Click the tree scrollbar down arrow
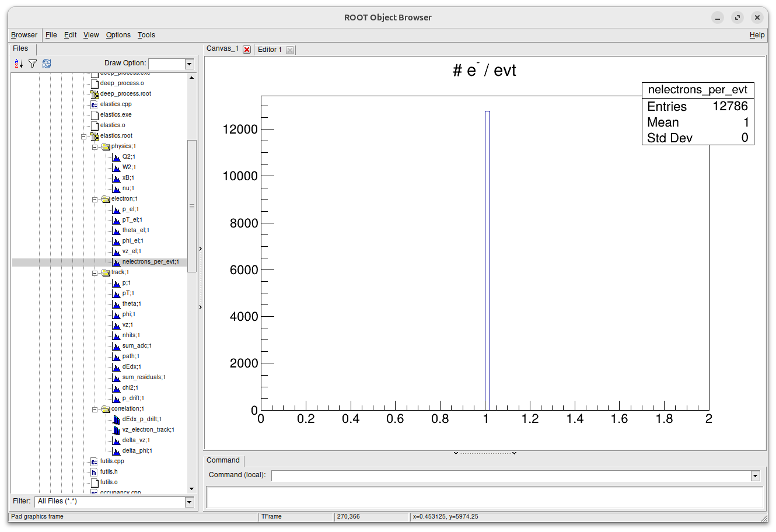776x532 pixels. (192, 489)
